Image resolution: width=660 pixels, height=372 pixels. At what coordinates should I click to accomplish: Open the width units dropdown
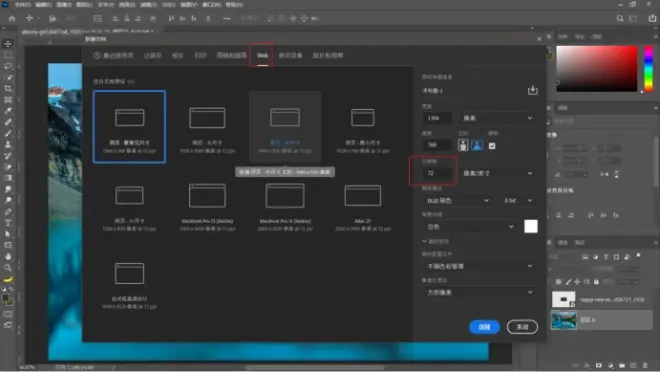pos(498,118)
